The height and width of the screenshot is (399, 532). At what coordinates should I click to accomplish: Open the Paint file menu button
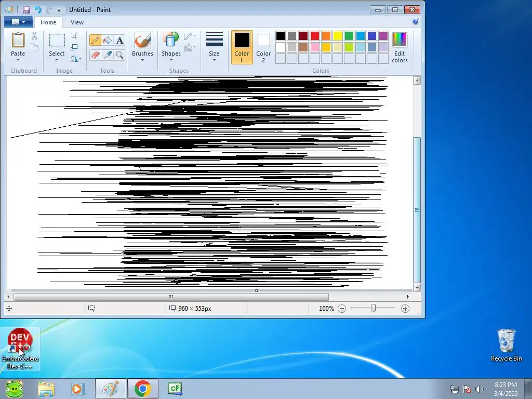tap(19, 22)
